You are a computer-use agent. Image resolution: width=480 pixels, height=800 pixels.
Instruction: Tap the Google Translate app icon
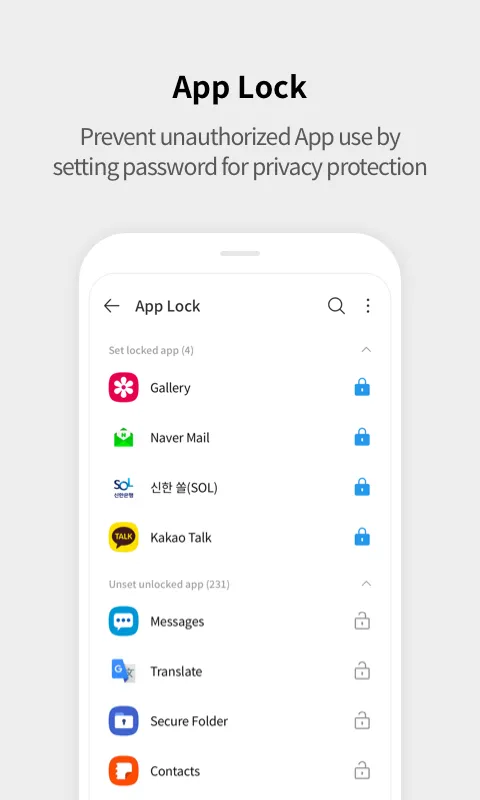coord(123,671)
